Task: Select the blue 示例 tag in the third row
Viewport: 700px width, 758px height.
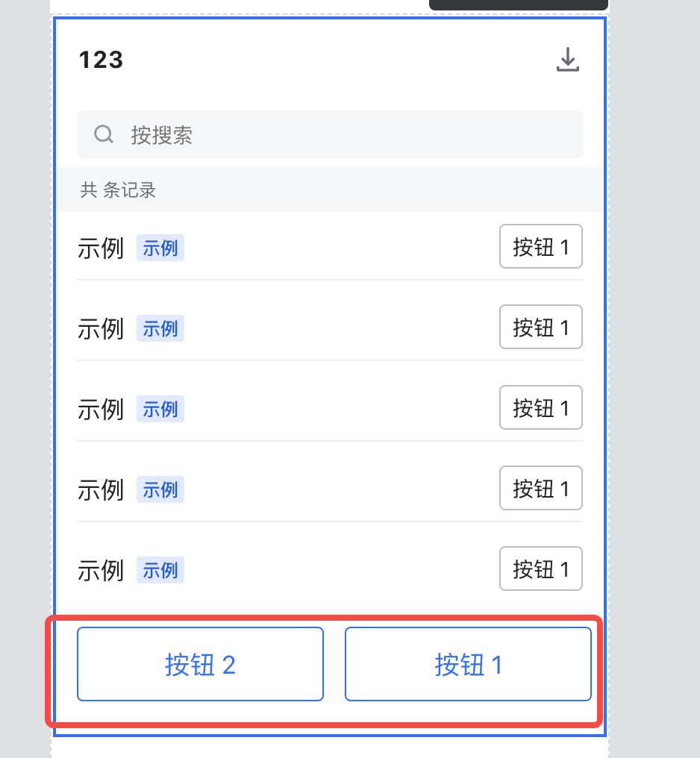Action: click(160, 409)
